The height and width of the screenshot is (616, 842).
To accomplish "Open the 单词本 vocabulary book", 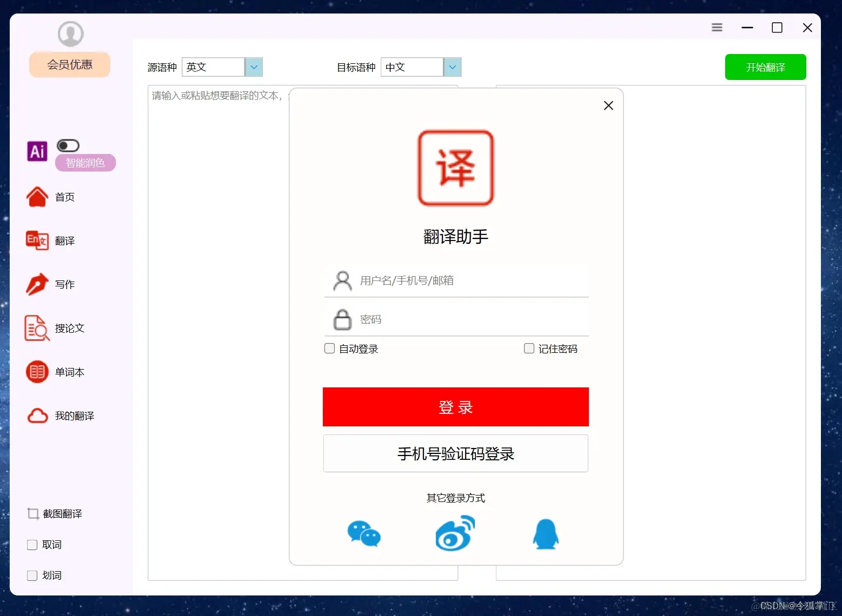I will 36,372.
